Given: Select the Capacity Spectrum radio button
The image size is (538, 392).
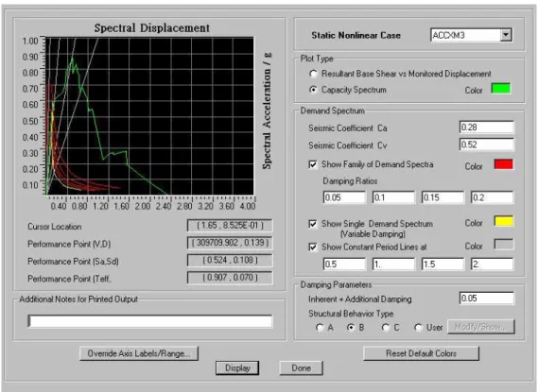Looking at the screenshot, I should (313, 90).
